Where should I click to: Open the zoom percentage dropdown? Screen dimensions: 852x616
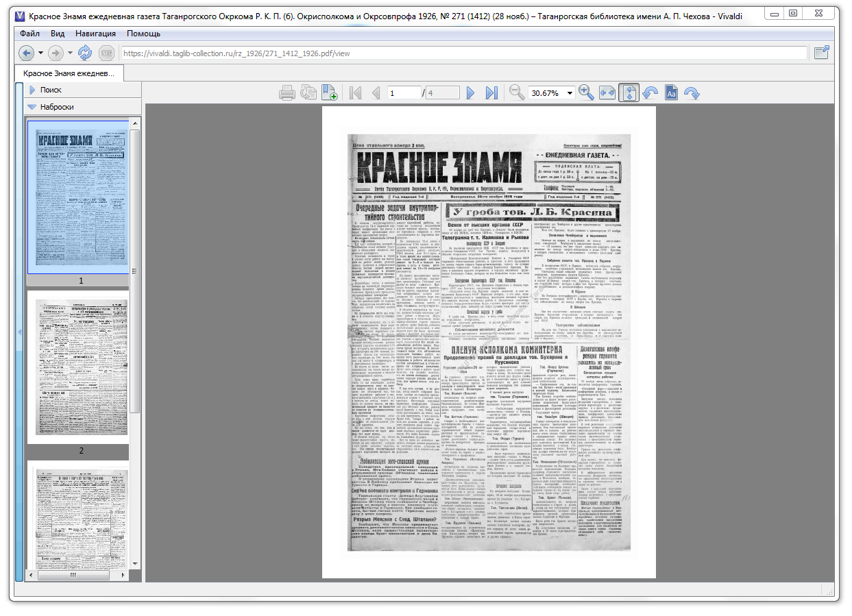click(x=570, y=93)
